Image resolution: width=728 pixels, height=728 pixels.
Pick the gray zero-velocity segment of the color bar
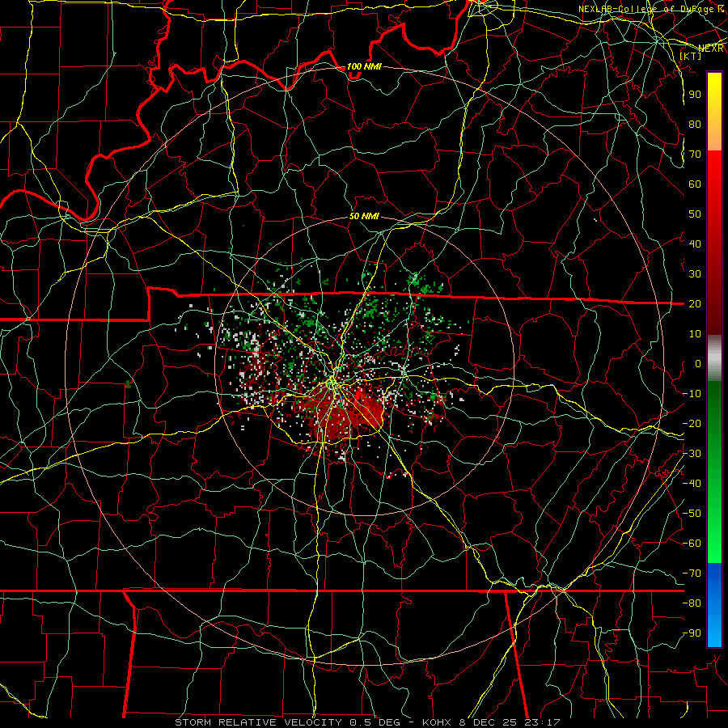(714, 358)
